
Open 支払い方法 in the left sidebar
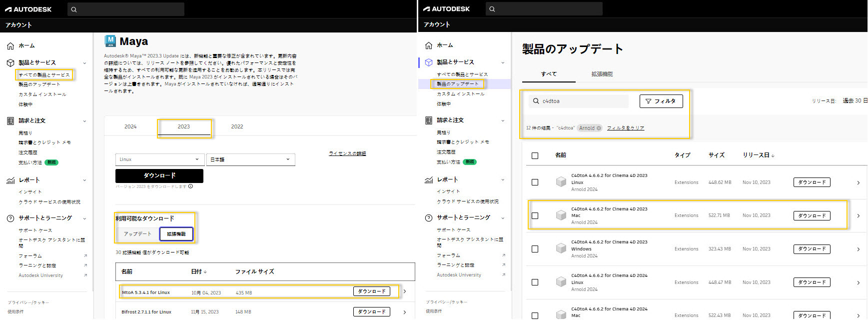30,162
